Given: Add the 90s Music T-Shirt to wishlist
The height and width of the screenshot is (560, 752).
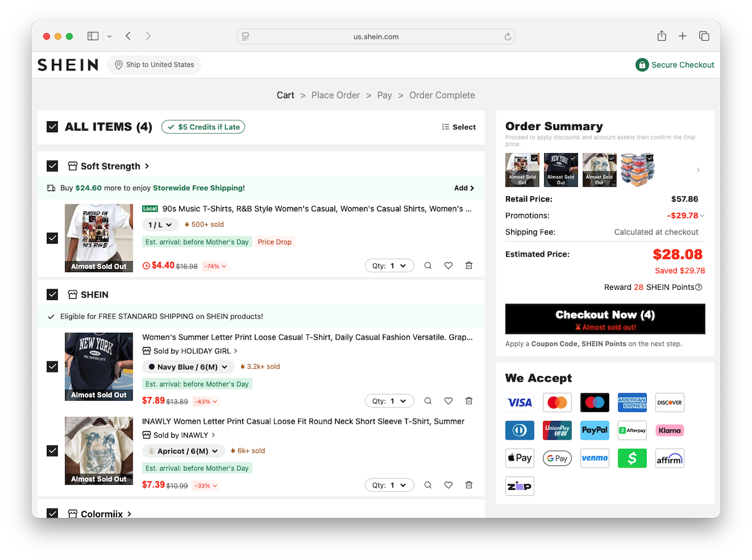Looking at the screenshot, I should click(x=449, y=266).
